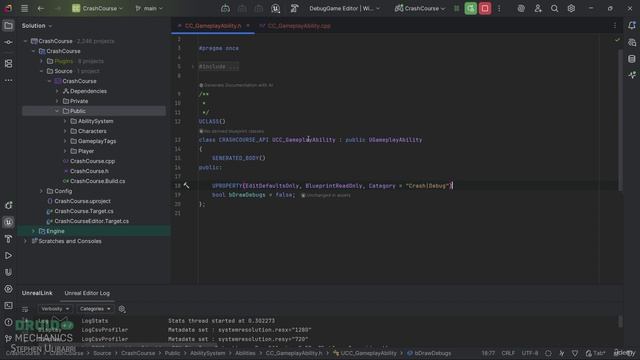Open the CrashCourse run configuration dropdown

pyautogui.click(x=420, y=8)
